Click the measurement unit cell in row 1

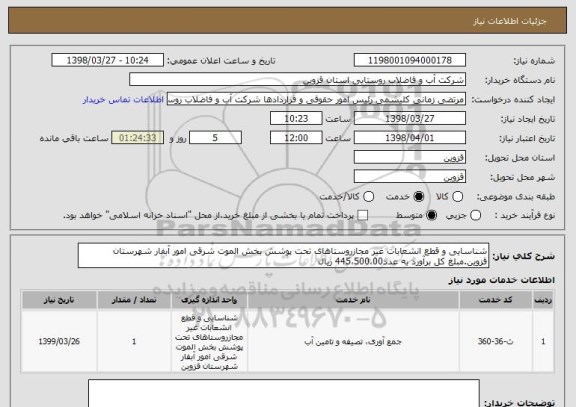(209, 342)
